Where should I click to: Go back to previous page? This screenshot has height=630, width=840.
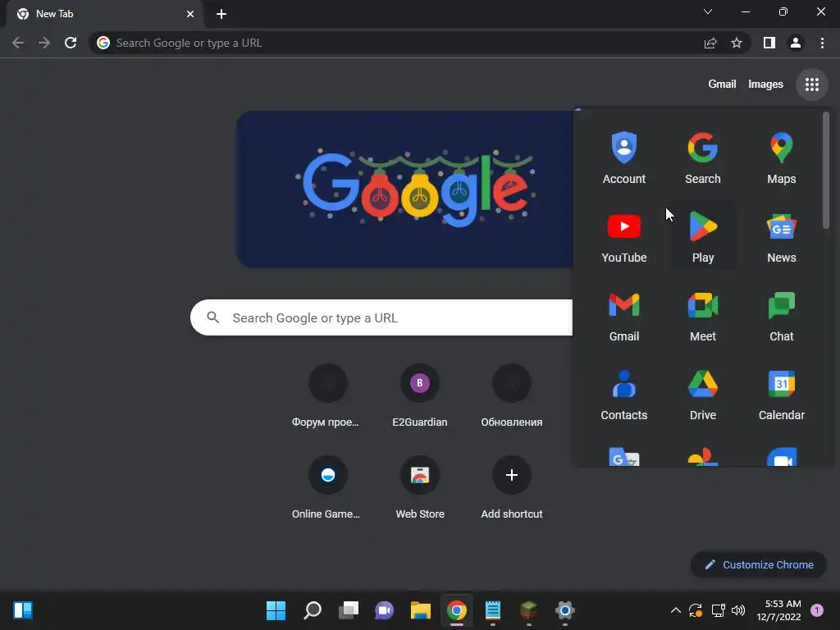(x=18, y=43)
